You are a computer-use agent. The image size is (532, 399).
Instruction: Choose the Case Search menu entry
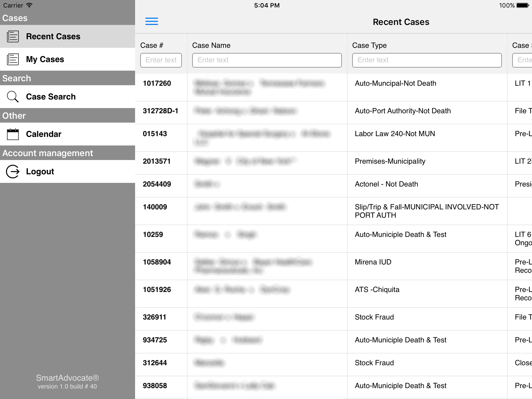[x=68, y=97]
